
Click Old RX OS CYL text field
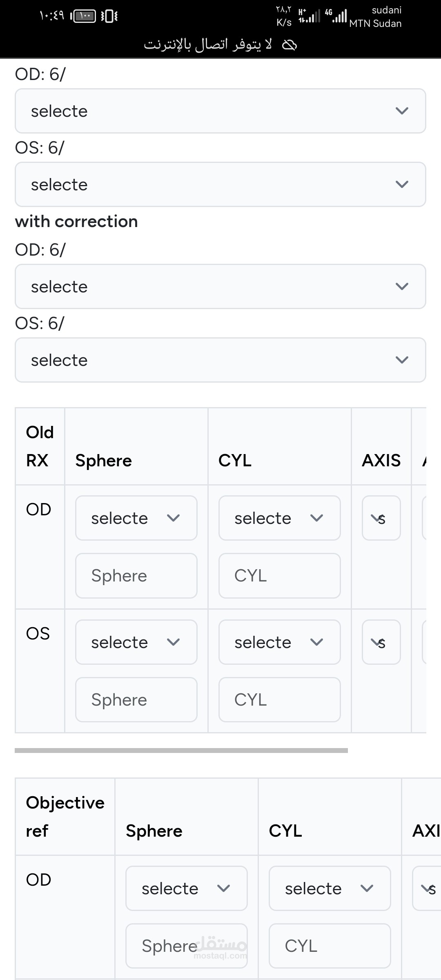[x=280, y=700]
